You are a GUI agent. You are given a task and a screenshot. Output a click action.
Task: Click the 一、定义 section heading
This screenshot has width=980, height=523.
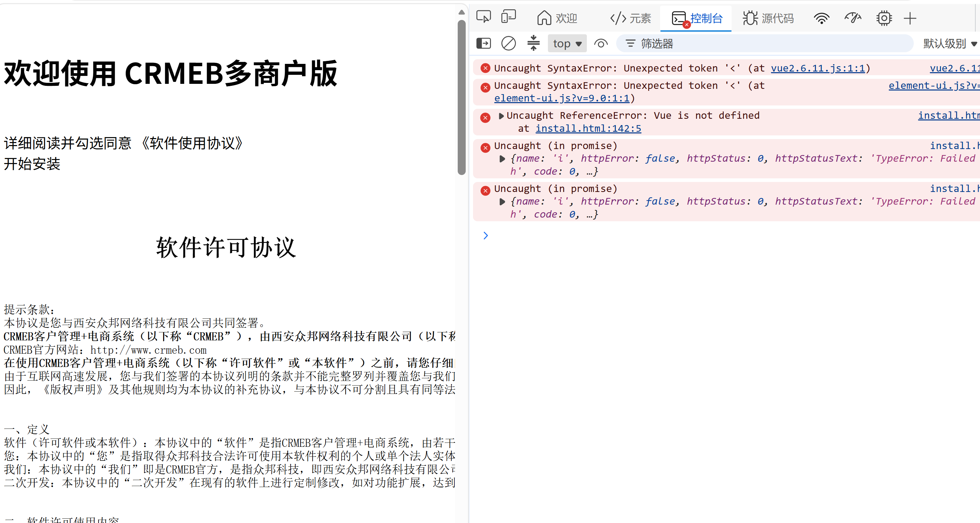pos(27,430)
